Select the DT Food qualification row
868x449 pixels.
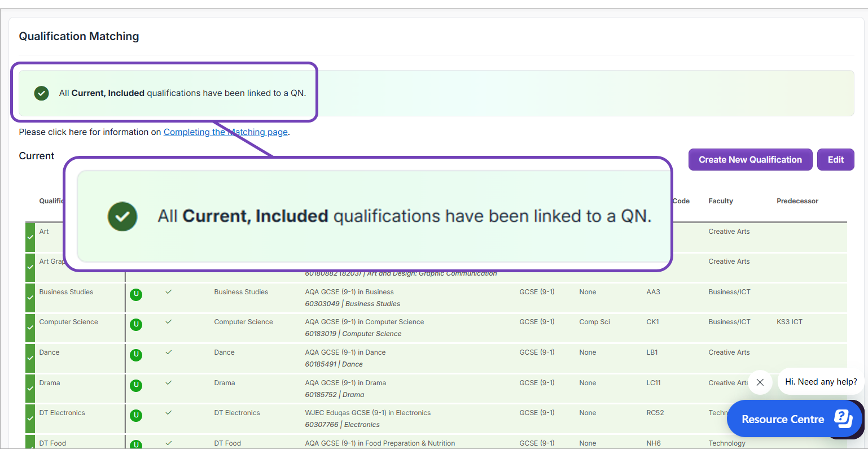click(52, 443)
